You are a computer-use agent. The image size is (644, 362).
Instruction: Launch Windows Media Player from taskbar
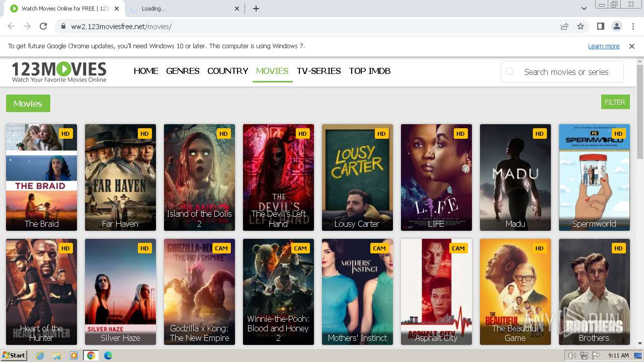coord(74,355)
